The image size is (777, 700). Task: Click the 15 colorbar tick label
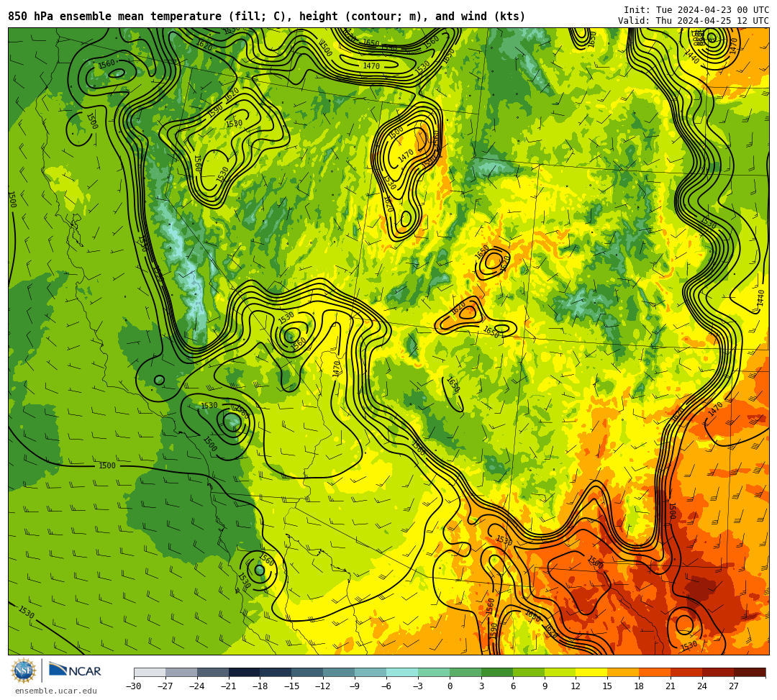(x=607, y=686)
